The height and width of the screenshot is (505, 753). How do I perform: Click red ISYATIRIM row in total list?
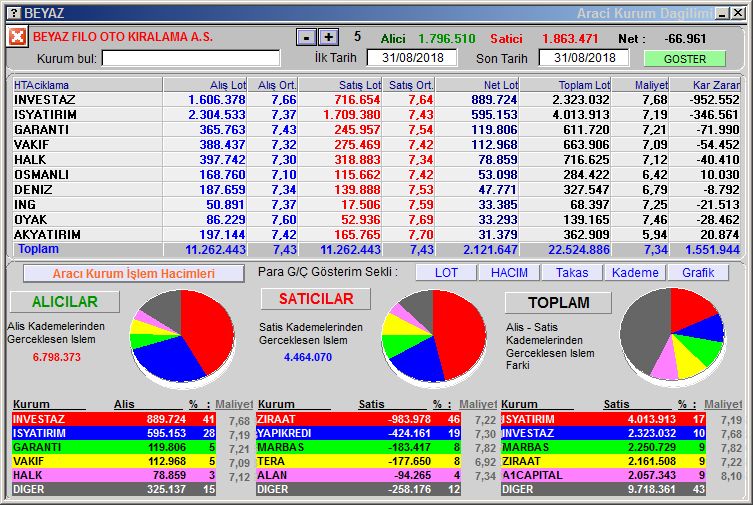603,419
